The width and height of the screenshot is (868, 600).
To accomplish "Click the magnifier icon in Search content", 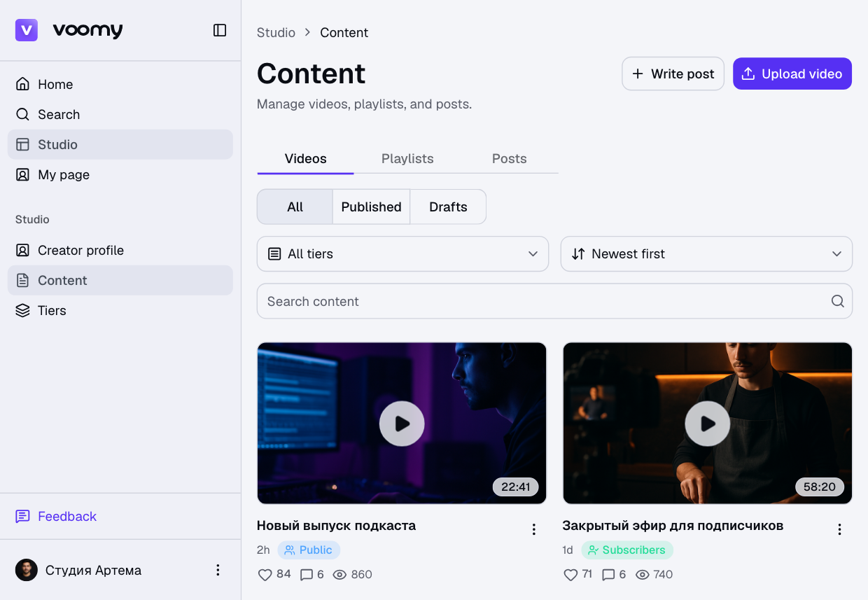I will [837, 301].
